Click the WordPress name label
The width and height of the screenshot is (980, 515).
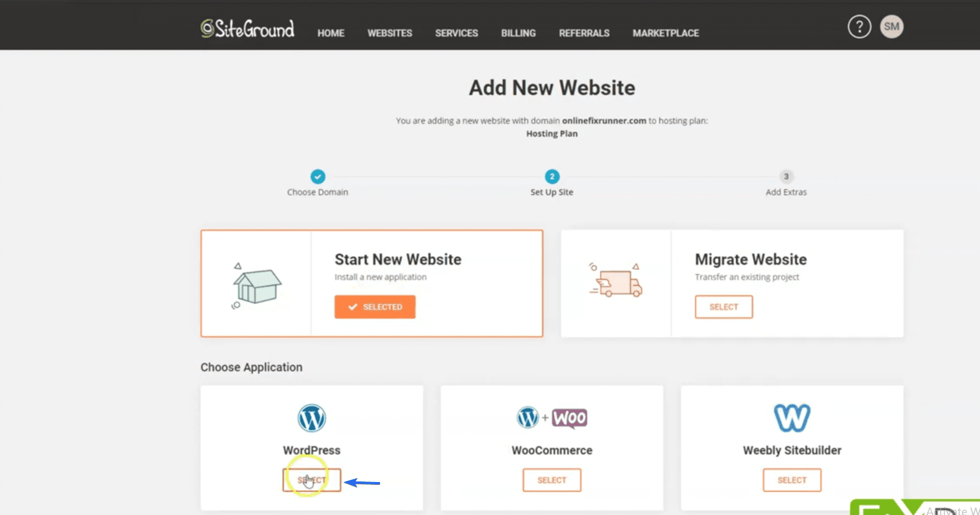(312, 450)
